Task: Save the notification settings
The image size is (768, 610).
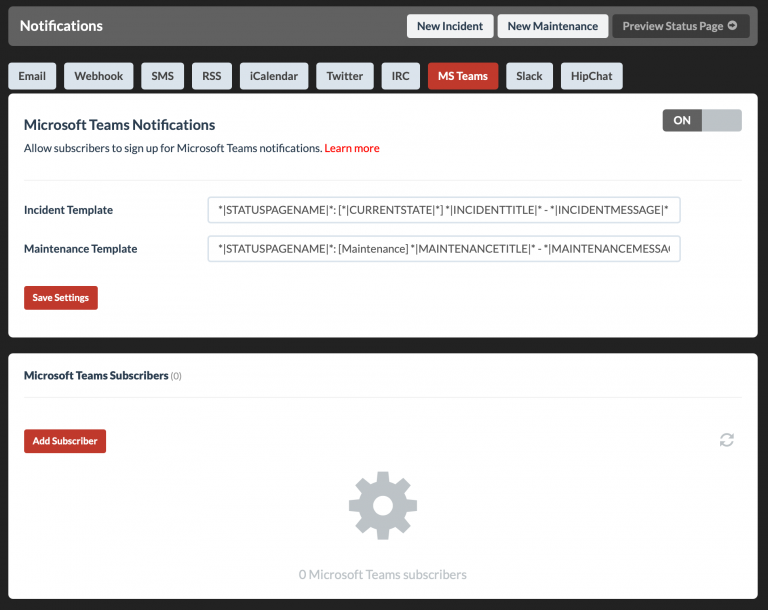Action: [61, 298]
